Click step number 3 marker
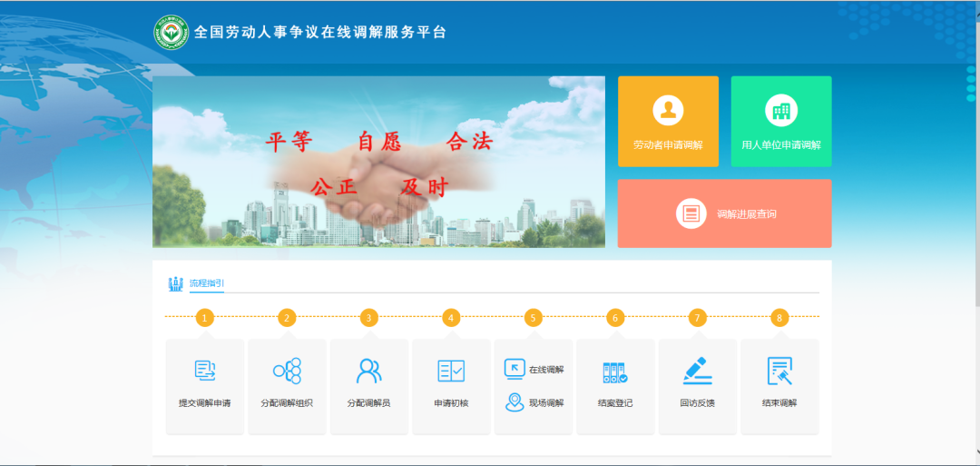This screenshot has height=466, width=980. [x=368, y=318]
